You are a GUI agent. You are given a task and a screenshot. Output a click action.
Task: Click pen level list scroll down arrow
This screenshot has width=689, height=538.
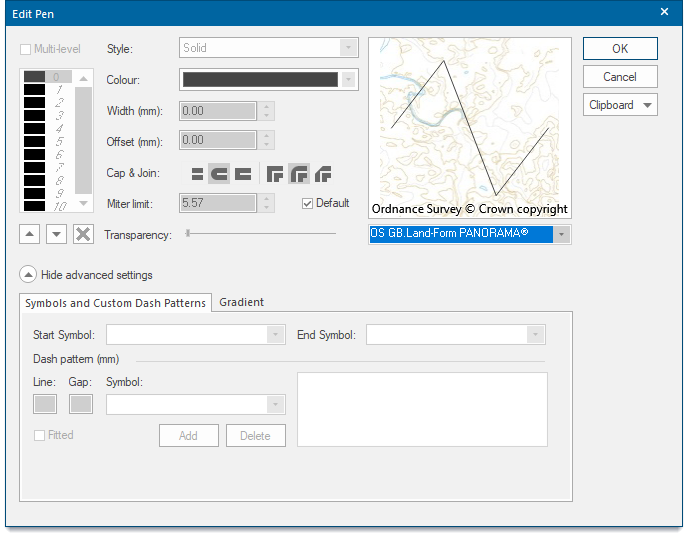pyautogui.click(x=83, y=204)
